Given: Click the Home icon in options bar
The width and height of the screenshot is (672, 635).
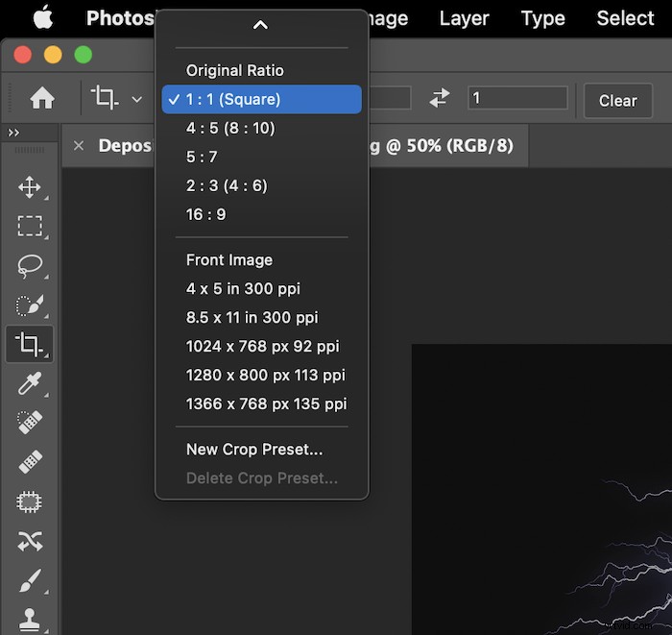Looking at the screenshot, I should tap(42, 98).
